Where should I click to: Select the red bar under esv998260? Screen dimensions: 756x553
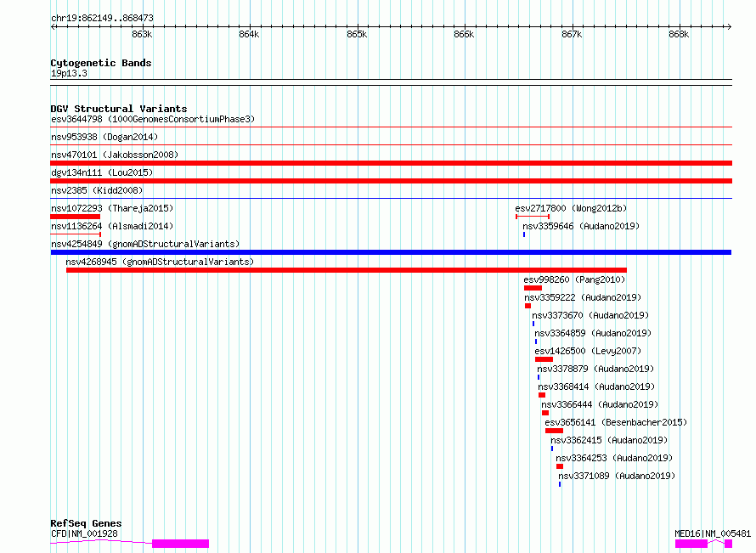click(533, 288)
